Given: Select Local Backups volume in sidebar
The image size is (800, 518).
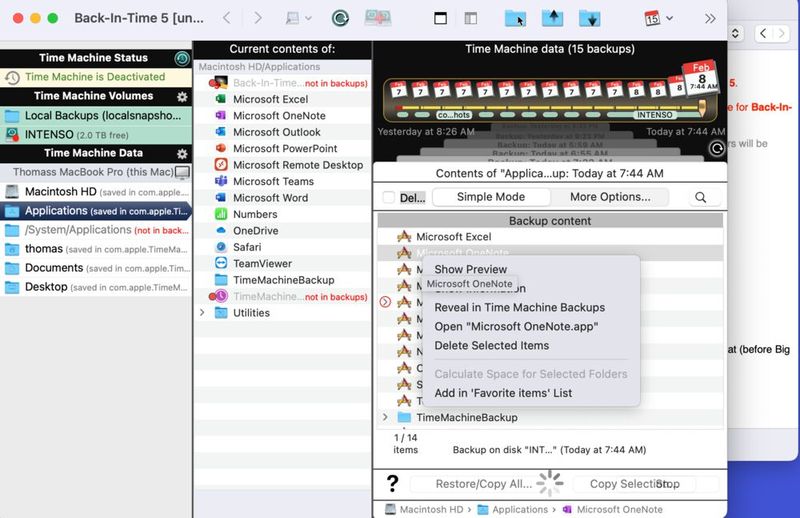Looking at the screenshot, I should [96, 115].
